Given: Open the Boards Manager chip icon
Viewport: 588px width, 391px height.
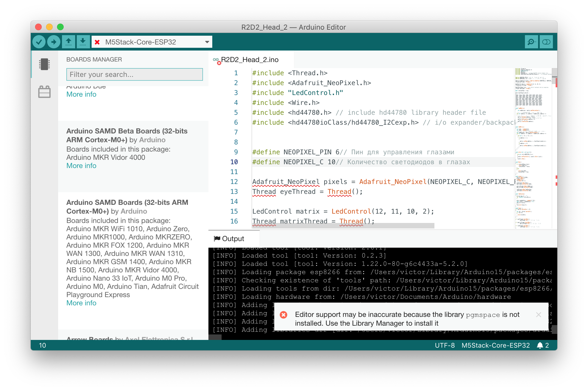Looking at the screenshot, I should 44,64.
